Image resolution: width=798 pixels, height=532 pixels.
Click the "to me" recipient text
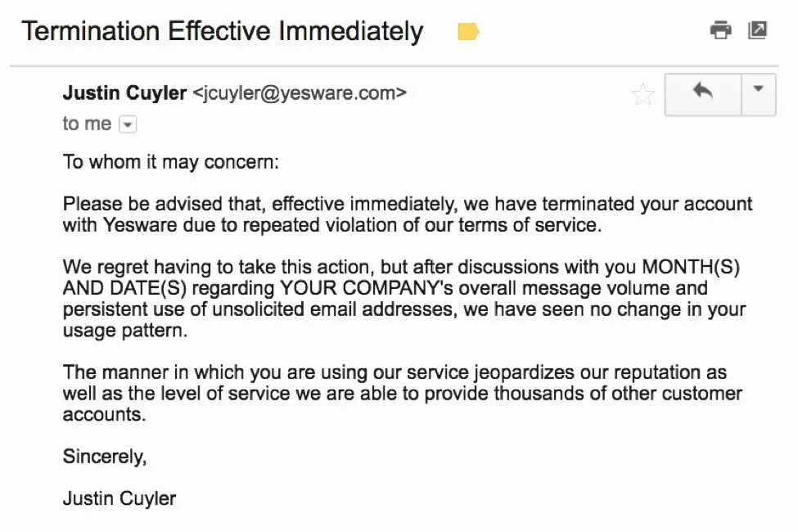click(x=87, y=124)
